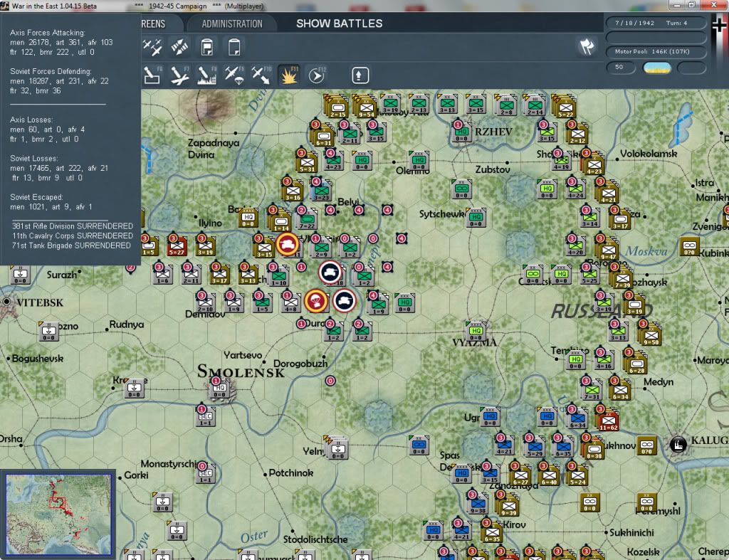Click the German cross flag emblem
The image size is (729, 560).
pos(719,25)
